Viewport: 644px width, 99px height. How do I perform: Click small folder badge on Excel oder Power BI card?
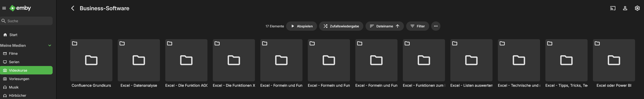click(597, 43)
